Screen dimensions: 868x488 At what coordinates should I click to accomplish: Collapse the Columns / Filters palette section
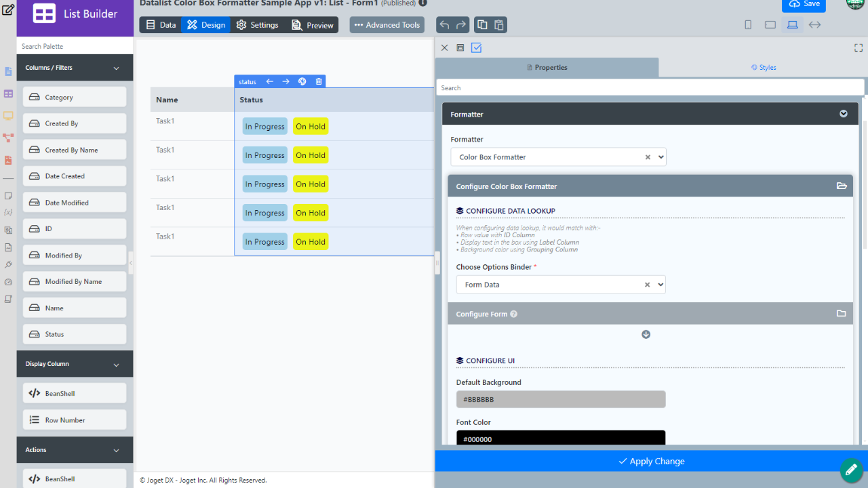tap(116, 68)
